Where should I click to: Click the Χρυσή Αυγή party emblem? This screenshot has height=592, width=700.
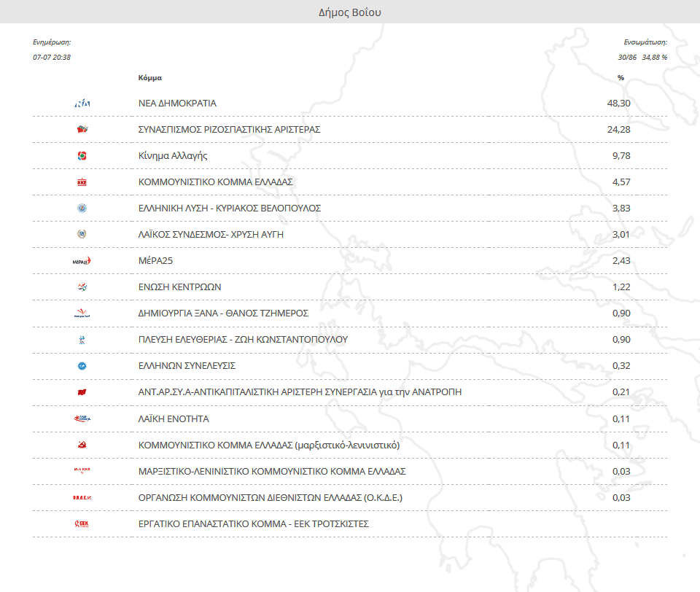(x=82, y=234)
